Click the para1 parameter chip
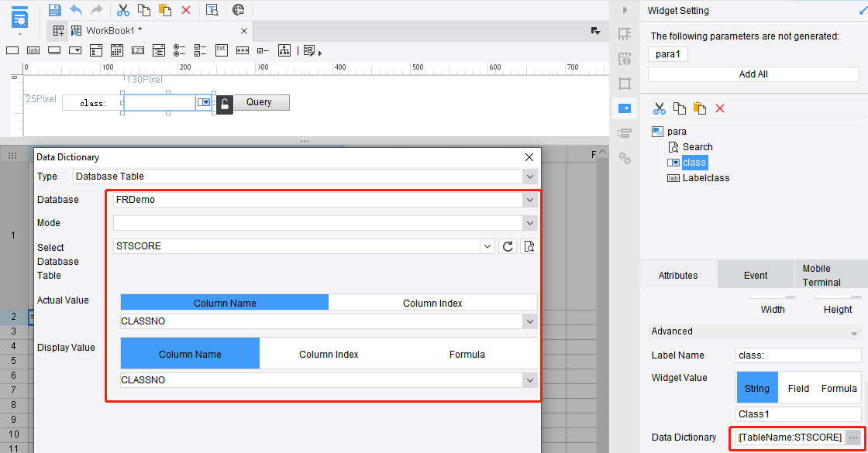Image resolution: width=868 pixels, height=453 pixels. tap(667, 54)
